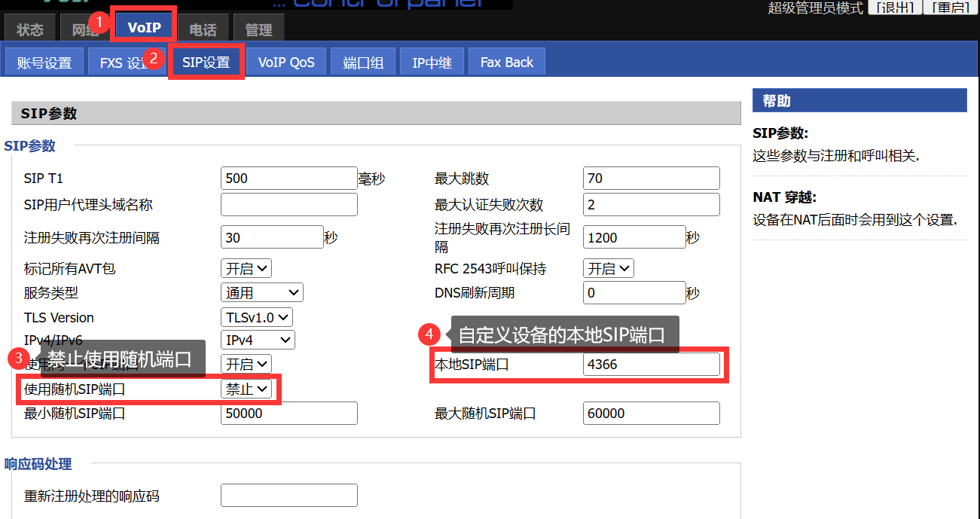Open the 使用随机SIP端口 dropdown
Screen dimensions: 980x519
(246, 389)
